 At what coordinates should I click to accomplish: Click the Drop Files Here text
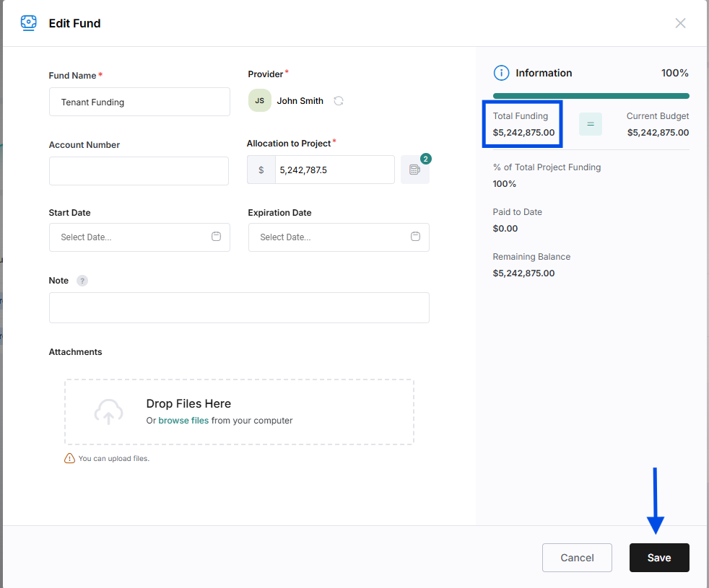click(x=188, y=403)
